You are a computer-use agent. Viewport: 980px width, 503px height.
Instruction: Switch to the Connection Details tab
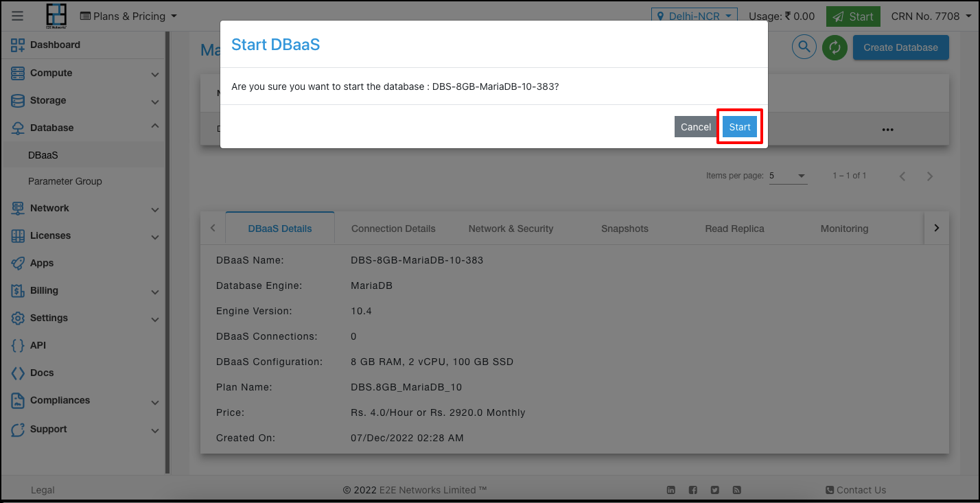pyautogui.click(x=393, y=229)
